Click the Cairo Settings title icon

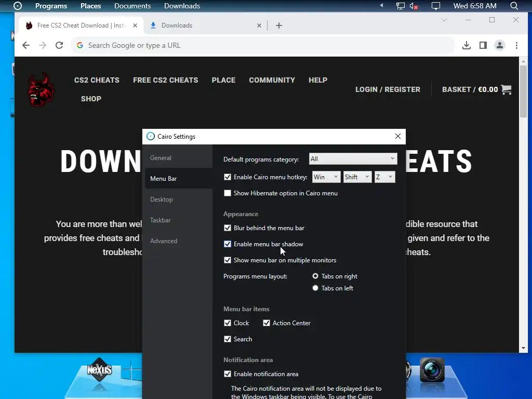tap(150, 137)
